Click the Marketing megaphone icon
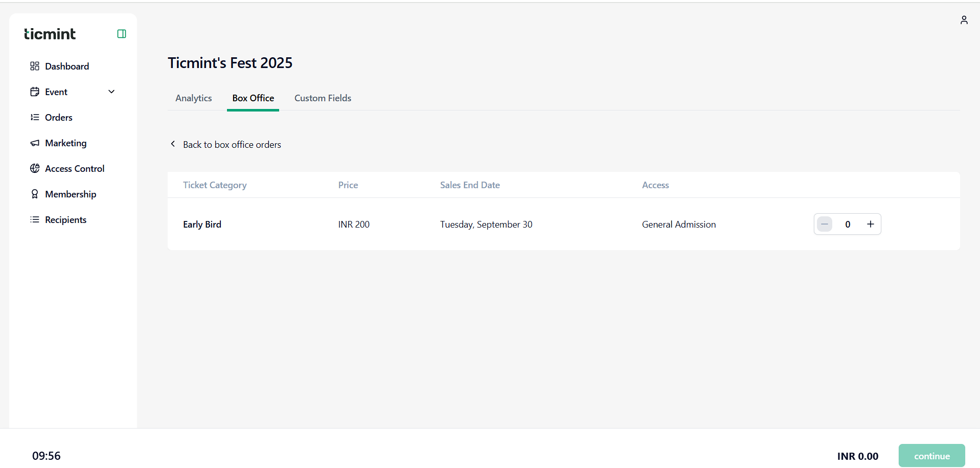 click(x=35, y=143)
